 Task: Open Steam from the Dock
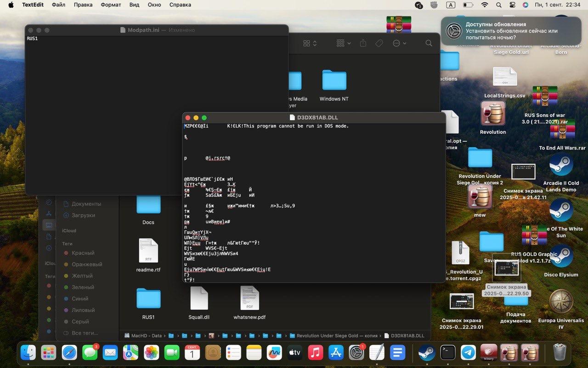point(427,353)
